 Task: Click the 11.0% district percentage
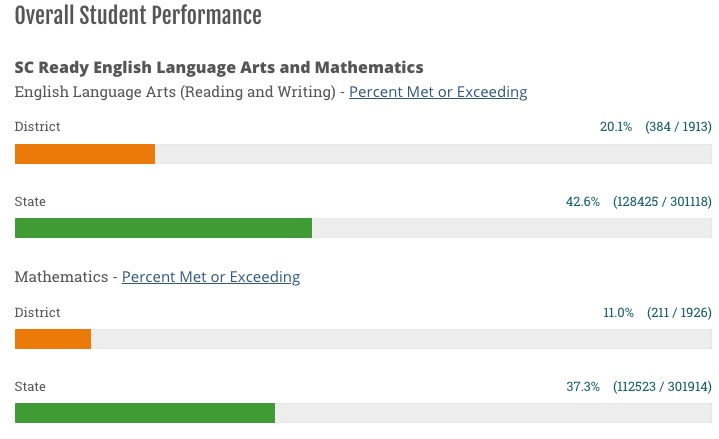point(618,313)
